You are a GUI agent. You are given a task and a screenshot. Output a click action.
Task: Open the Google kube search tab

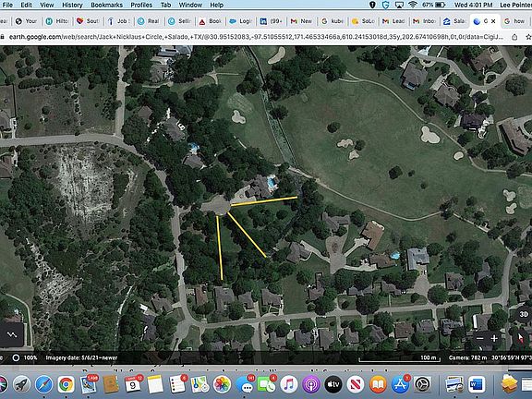tap(332, 21)
